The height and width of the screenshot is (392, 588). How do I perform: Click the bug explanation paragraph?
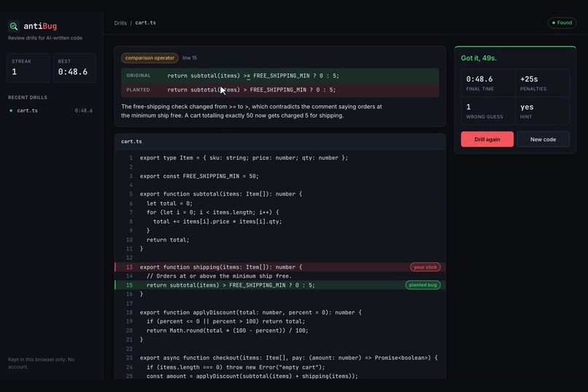coord(251,111)
